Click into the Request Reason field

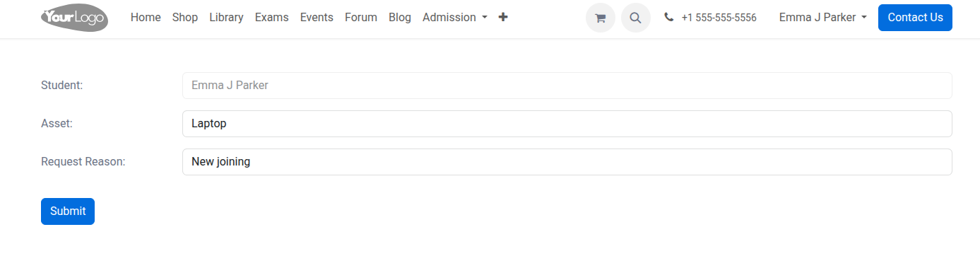coord(567,162)
